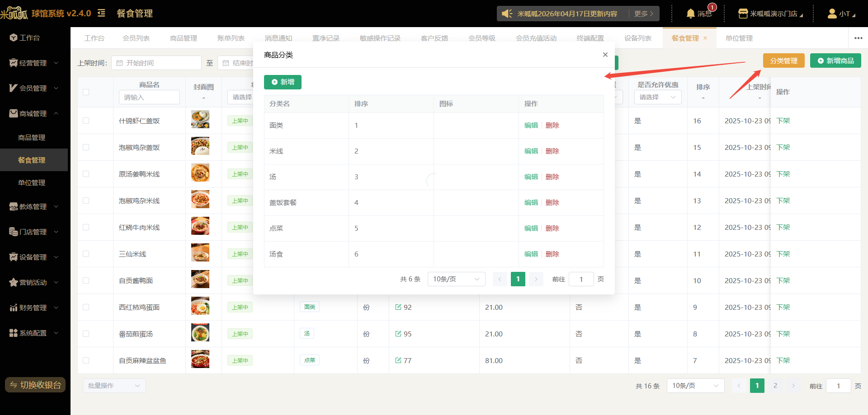
Task: Edit the 点菜 category
Action: click(531, 228)
